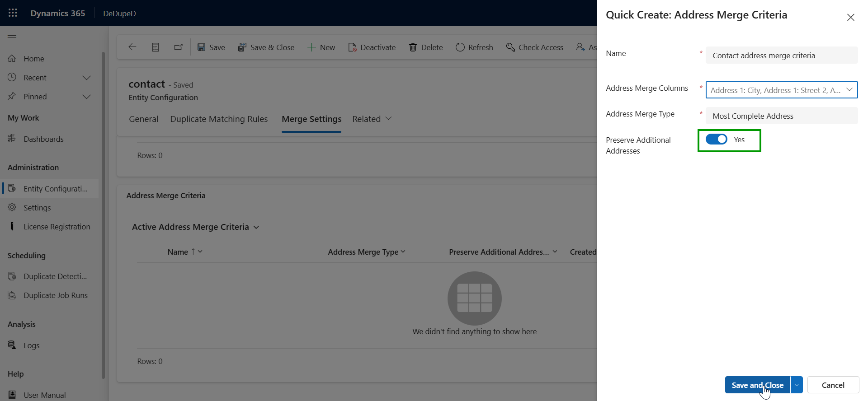The height and width of the screenshot is (401, 868).
Task: Refresh the contact record
Action: 474,47
